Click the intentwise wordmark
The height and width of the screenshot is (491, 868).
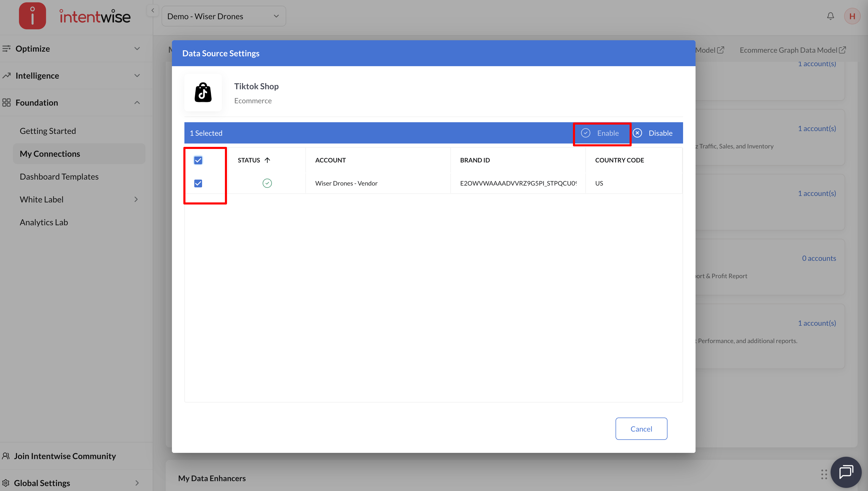click(x=95, y=17)
